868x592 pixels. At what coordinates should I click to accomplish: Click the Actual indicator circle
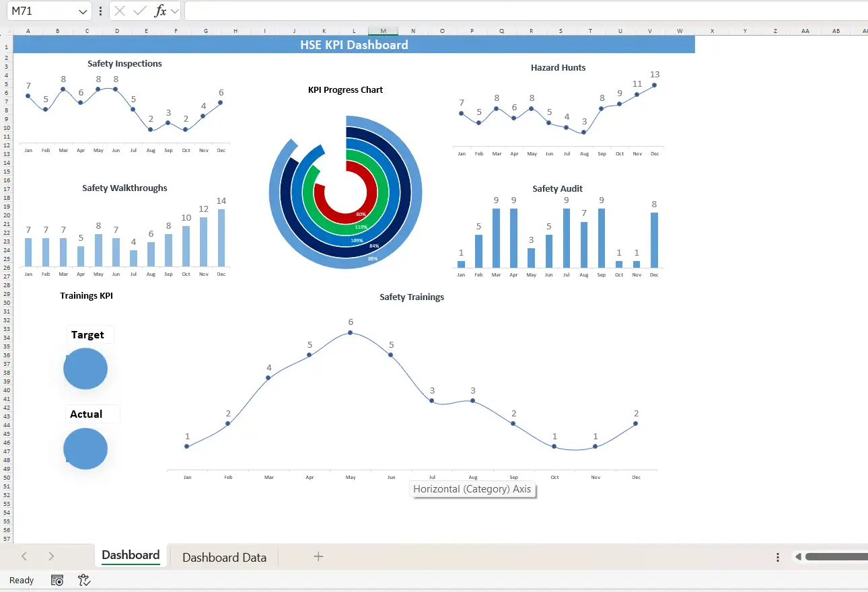pyautogui.click(x=85, y=449)
